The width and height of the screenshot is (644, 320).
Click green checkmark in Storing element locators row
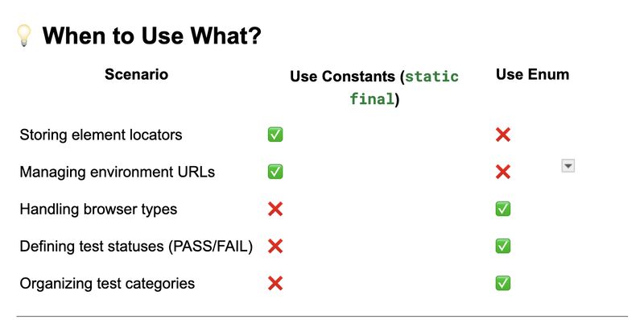click(x=275, y=135)
